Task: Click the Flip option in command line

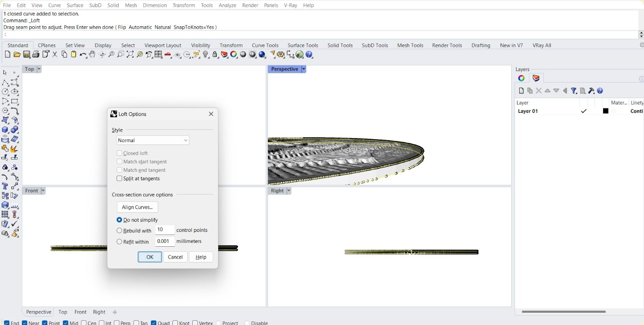Action: 122,27
